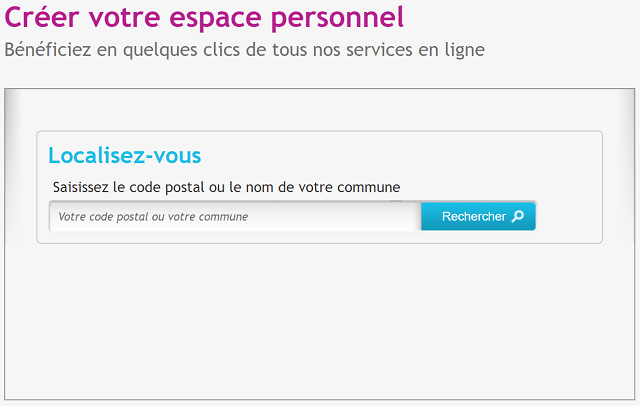Click the blank space right of 'Localisez-vous'
Viewport: 640px width, 406px height.
(400, 155)
